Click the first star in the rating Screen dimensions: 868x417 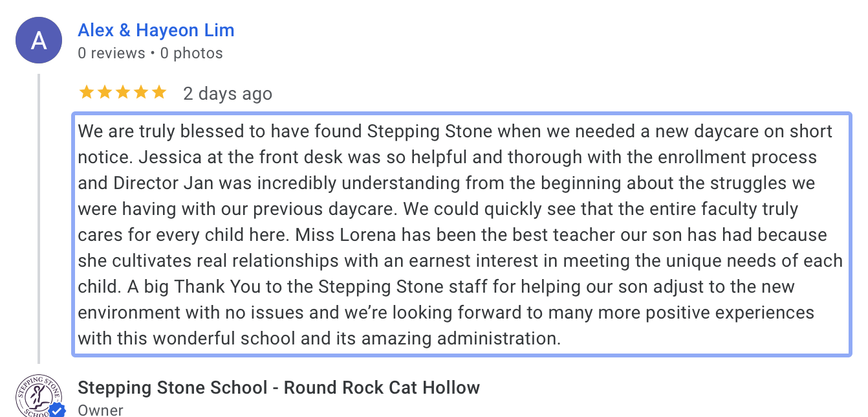86,93
